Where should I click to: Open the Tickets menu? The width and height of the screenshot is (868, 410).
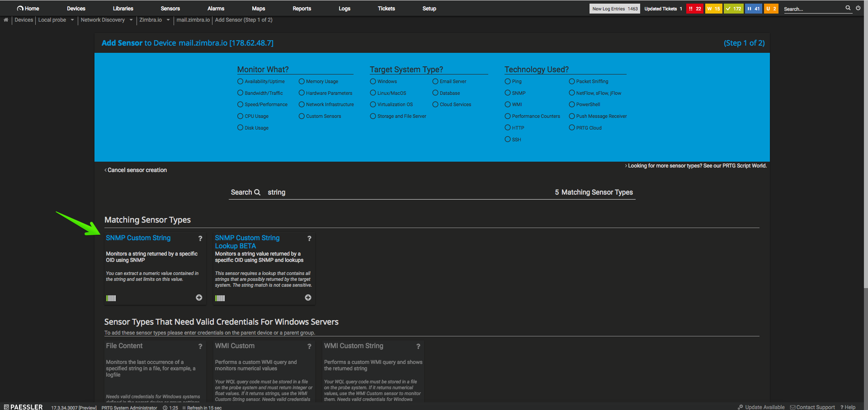(x=387, y=9)
